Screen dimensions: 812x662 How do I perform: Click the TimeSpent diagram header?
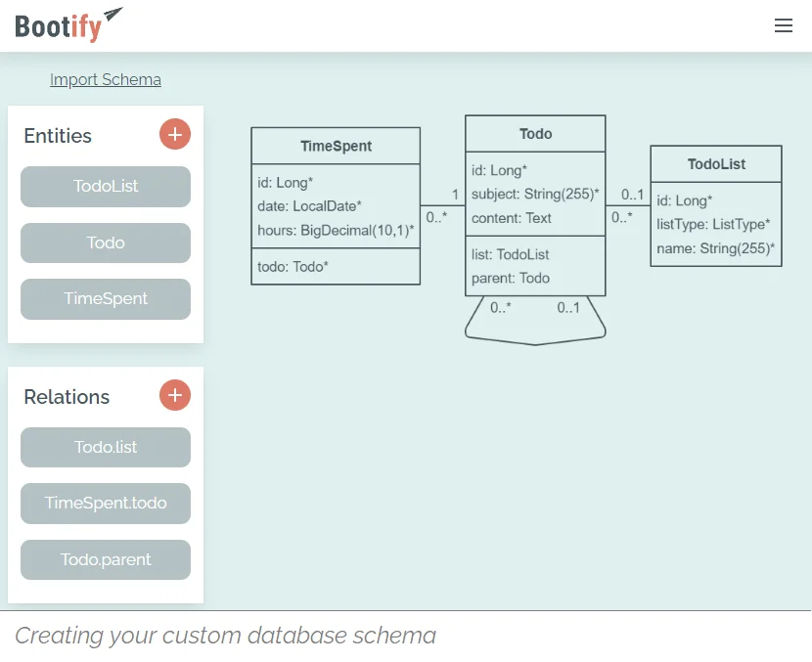pyautogui.click(x=336, y=146)
